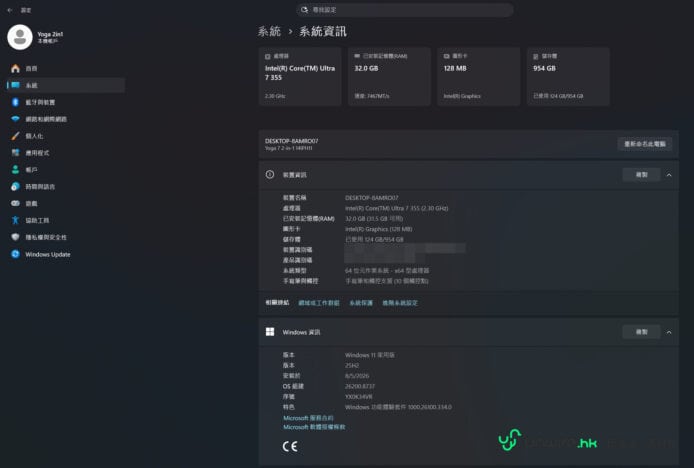Screen dimensions: 694x468
Task: Click the Windows 11 家用版 edition value
Action: coord(370,355)
